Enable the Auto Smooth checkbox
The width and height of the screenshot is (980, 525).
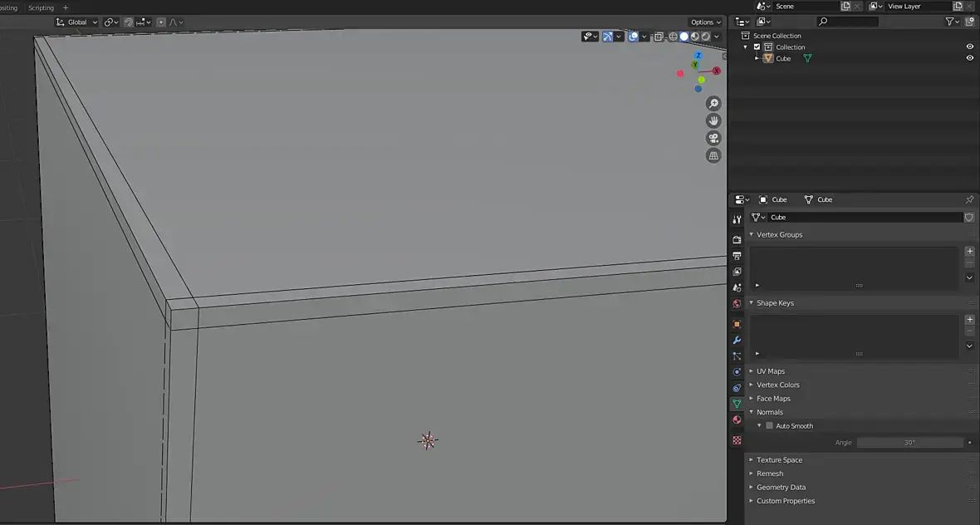[x=769, y=425]
